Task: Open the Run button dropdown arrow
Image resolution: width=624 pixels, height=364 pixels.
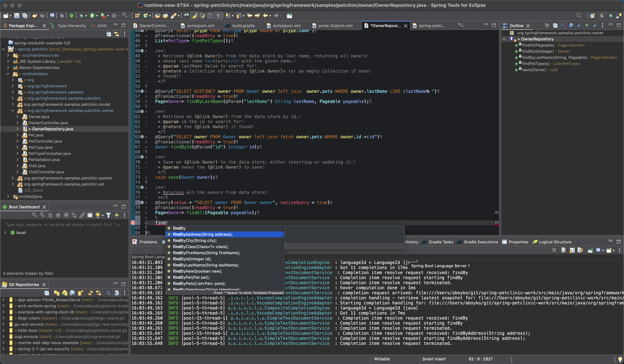Action: click(x=97, y=16)
